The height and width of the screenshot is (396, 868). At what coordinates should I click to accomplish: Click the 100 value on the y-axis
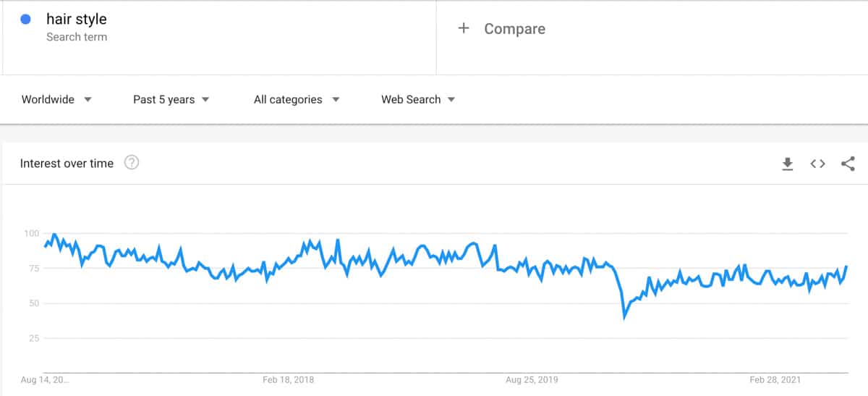pyautogui.click(x=31, y=233)
